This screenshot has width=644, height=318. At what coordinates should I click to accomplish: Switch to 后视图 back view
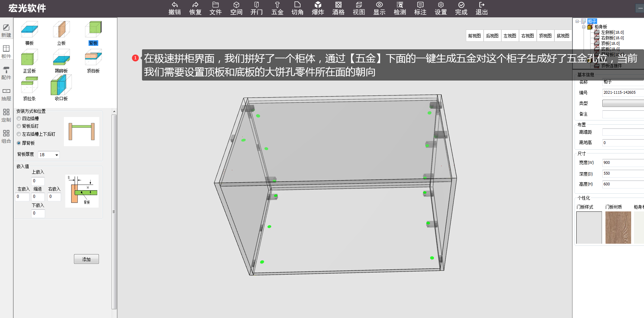coord(492,36)
